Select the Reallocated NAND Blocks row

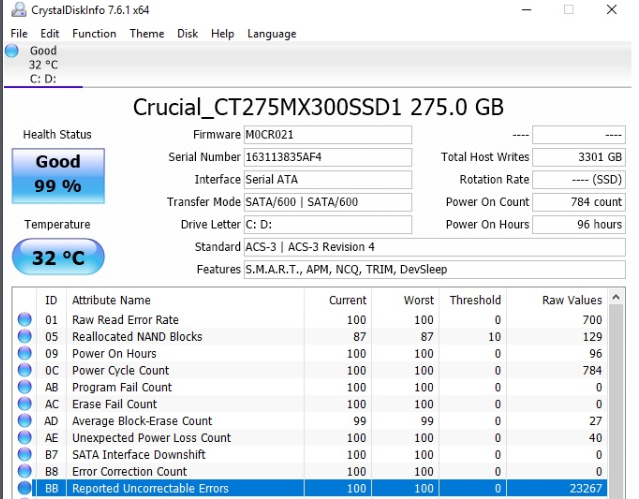point(310,336)
